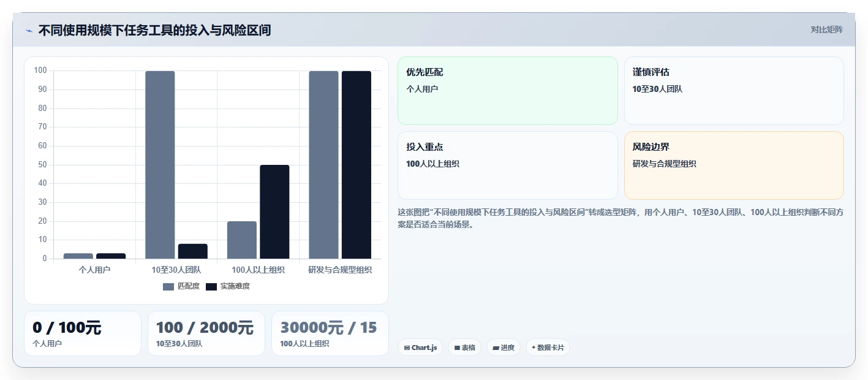This screenshot has height=380, width=868.
Task: Click the 100人以上组织 匹配度 bar
Action: coord(242,240)
